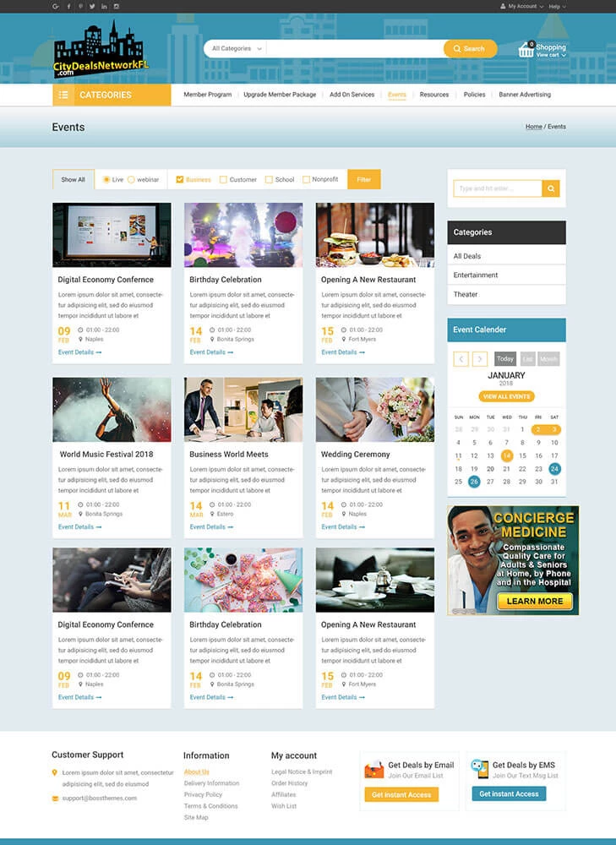The height and width of the screenshot is (845, 616).
Task: Open the Policies menu item
Action: tap(474, 95)
